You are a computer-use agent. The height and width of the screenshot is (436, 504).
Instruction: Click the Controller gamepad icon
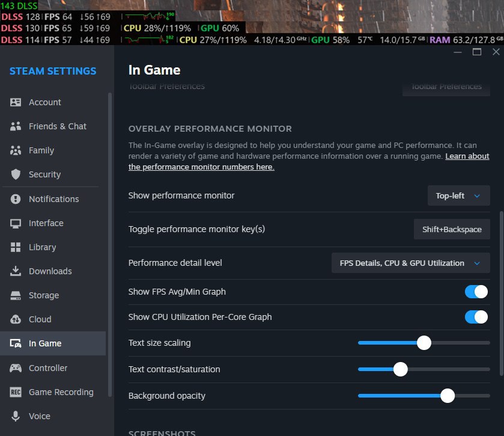coord(16,368)
